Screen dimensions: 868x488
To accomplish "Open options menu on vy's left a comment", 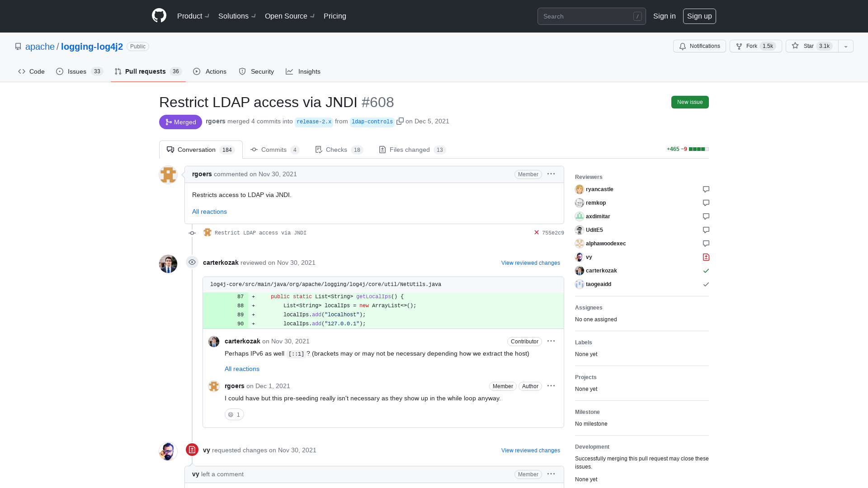I will (x=551, y=474).
